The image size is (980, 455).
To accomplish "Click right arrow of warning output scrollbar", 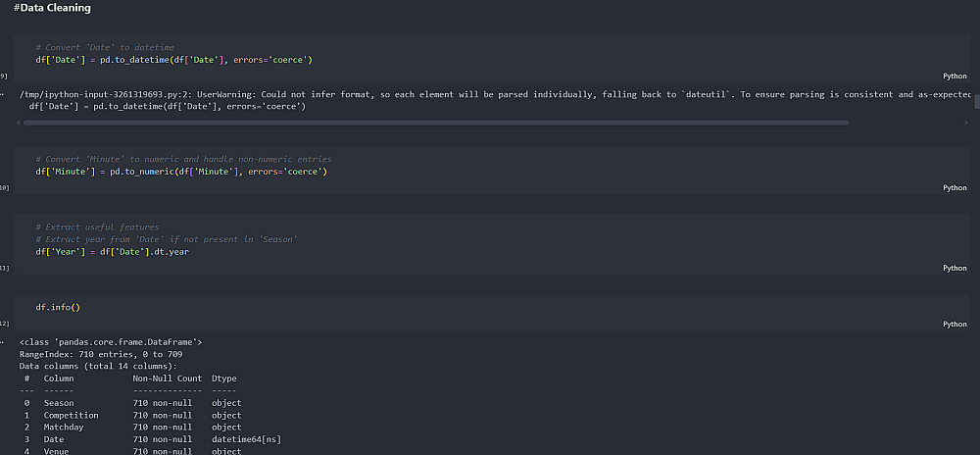I will coord(967,124).
